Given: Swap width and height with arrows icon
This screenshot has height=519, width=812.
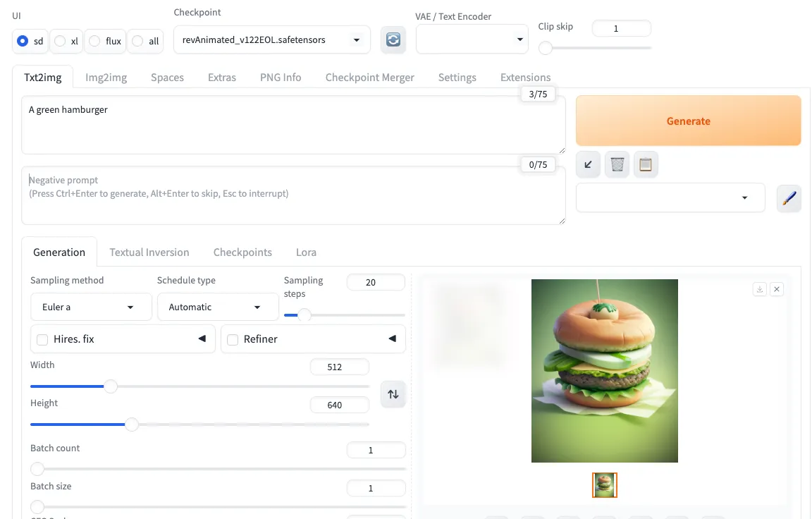Looking at the screenshot, I should 393,394.
